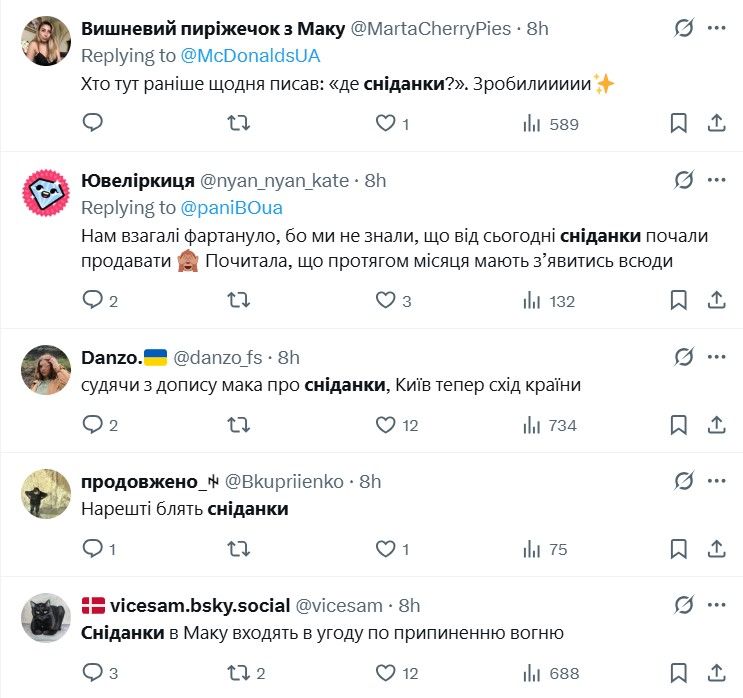This screenshot has height=698, width=743.
Task: Reply to MartaCherryPies' tweet
Action: [93, 123]
